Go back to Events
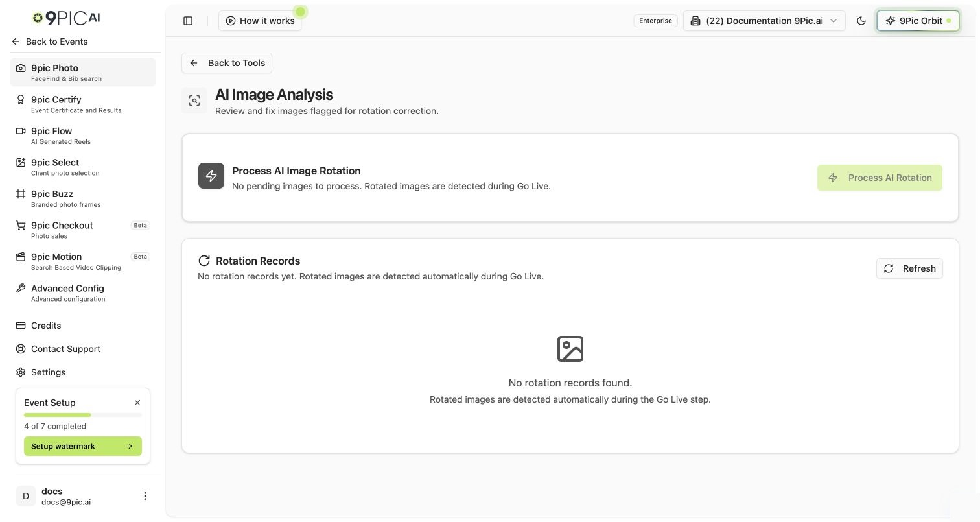 (49, 42)
